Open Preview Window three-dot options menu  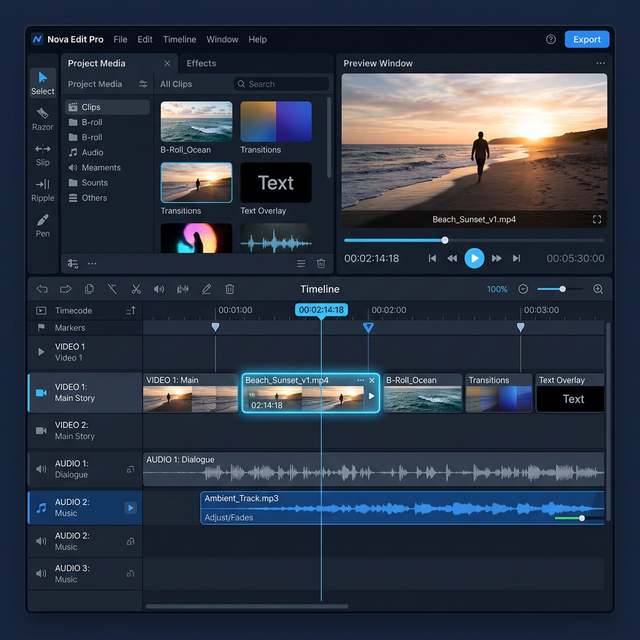click(600, 63)
